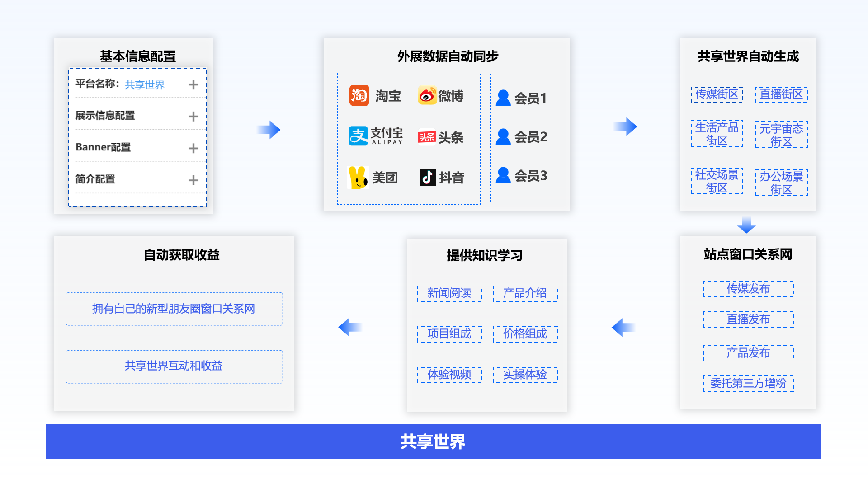Select the 传媒街区 tag

(x=717, y=94)
